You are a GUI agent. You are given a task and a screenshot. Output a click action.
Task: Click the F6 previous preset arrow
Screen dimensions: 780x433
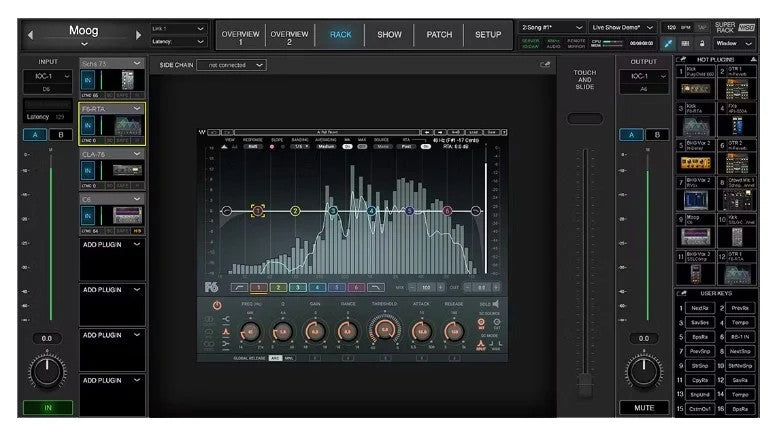(x=427, y=132)
